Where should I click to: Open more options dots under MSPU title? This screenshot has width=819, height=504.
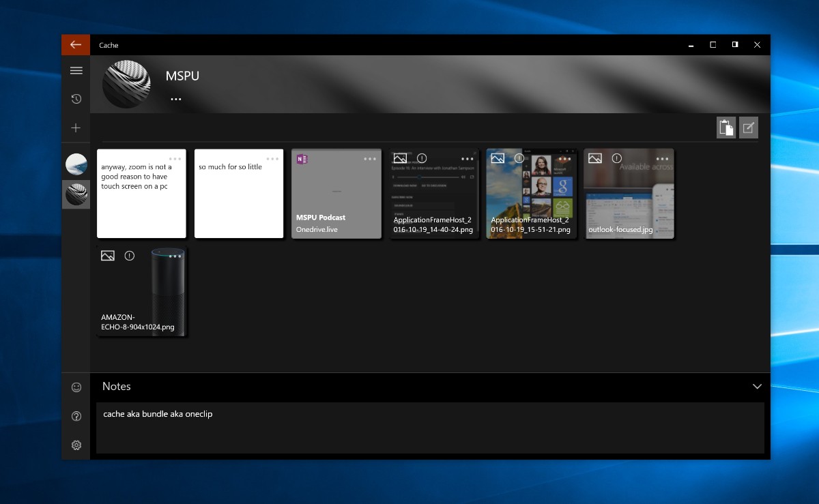[x=176, y=99]
